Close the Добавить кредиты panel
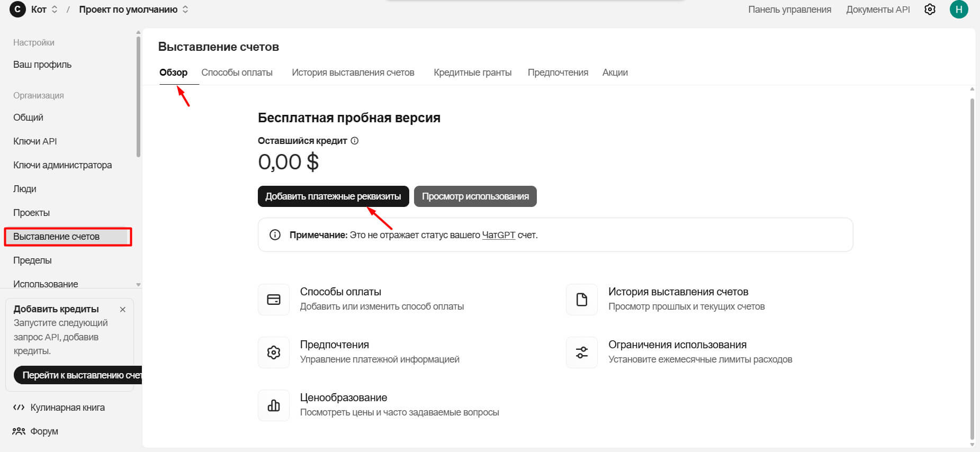The image size is (980, 452). (x=123, y=310)
